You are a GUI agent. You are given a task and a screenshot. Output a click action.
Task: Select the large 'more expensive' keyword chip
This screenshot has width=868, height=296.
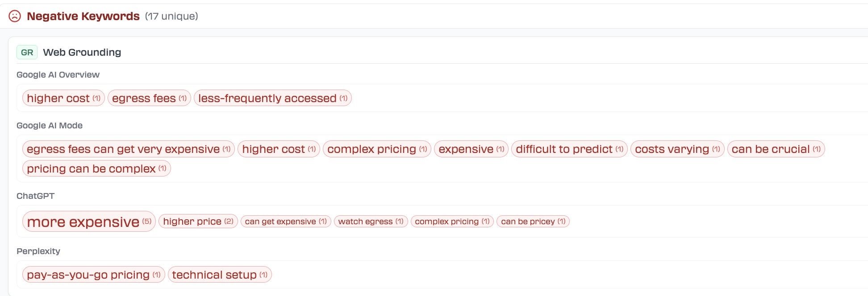[x=88, y=222]
